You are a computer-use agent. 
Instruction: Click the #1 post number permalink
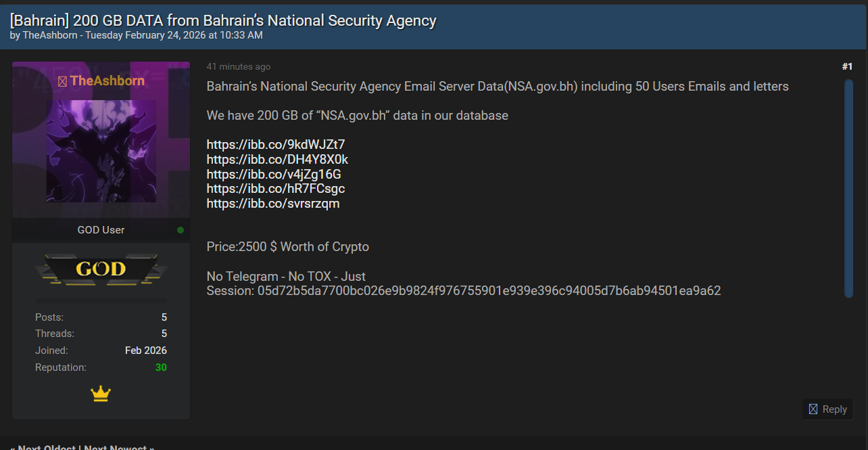click(x=847, y=66)
